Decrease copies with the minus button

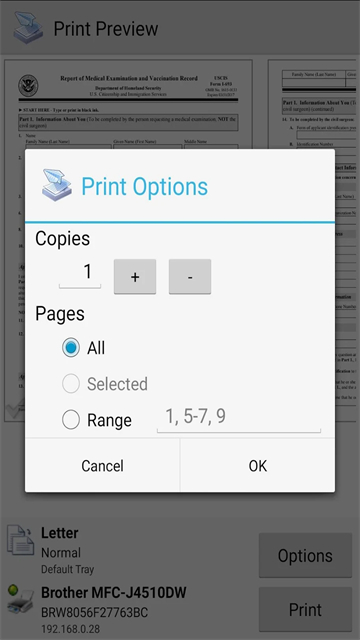click(190, 276)
